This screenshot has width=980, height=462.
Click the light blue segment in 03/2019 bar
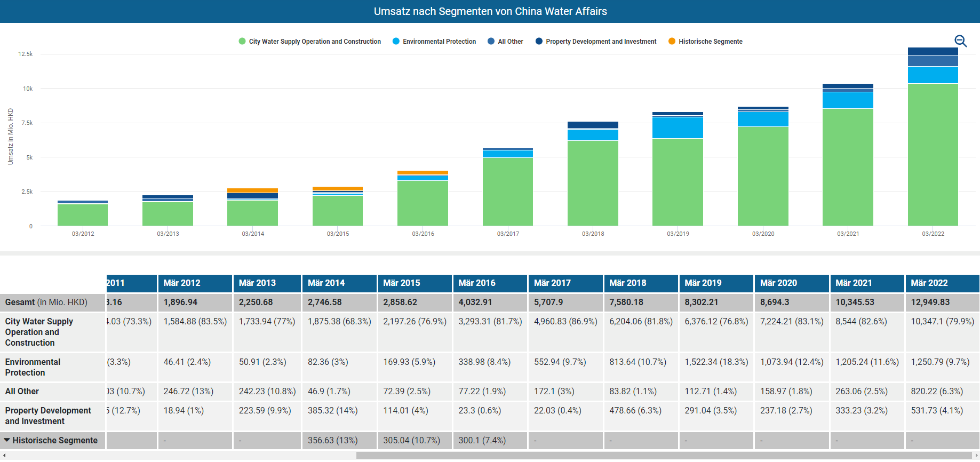click(x=678, y=128)
